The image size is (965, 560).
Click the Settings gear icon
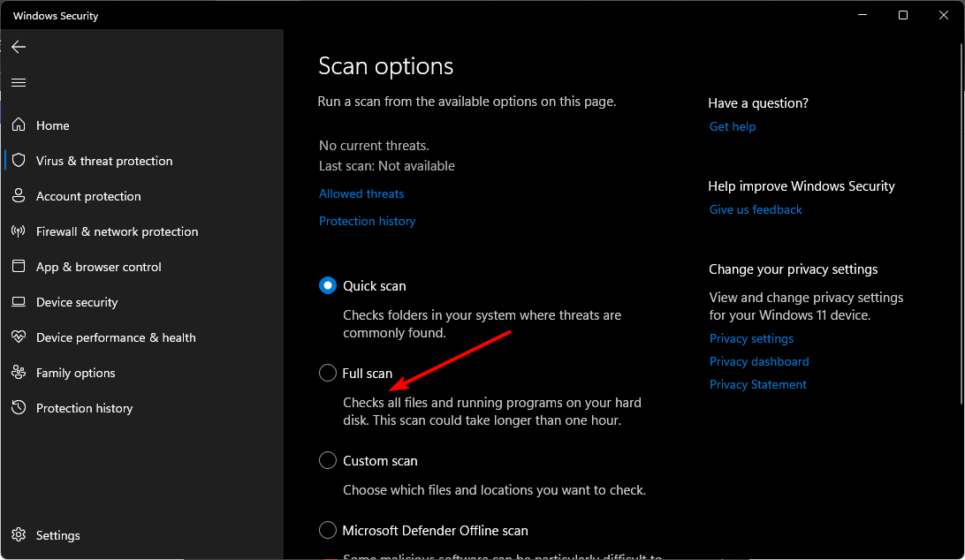[x=19, y=534]
